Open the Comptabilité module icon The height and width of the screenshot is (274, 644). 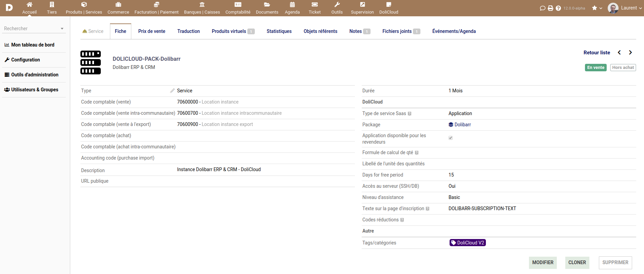click(x=238, y=4)
